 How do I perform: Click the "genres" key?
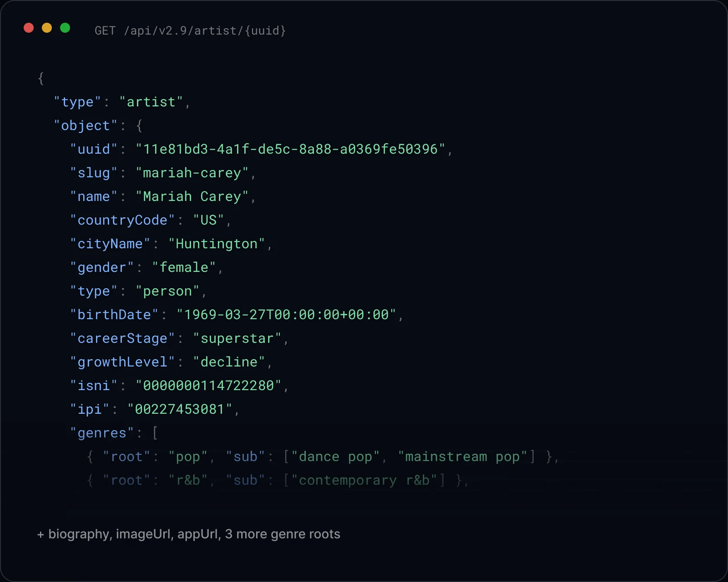click(x=102, y=433)
